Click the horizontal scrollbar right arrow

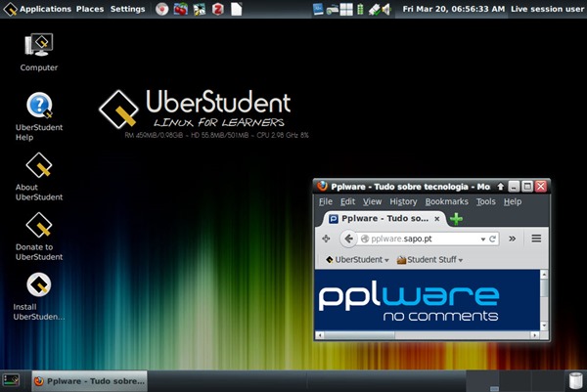535,335
